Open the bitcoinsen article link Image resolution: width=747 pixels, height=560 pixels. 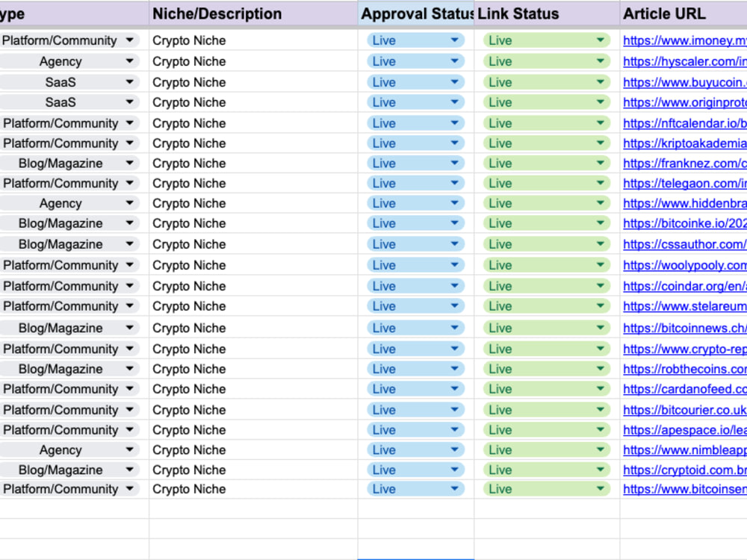click(684, 489)
